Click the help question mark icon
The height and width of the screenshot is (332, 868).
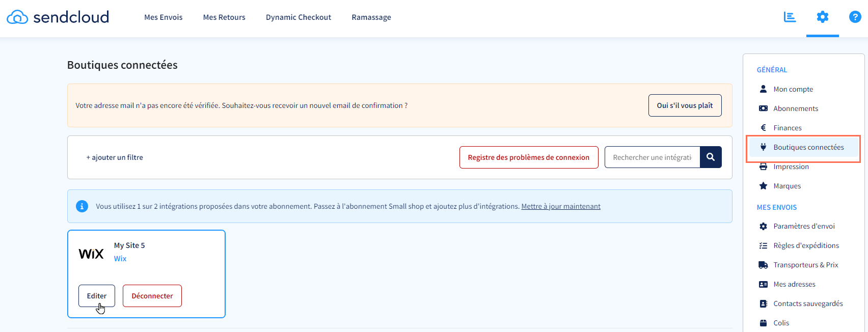(x=855, y=17)
